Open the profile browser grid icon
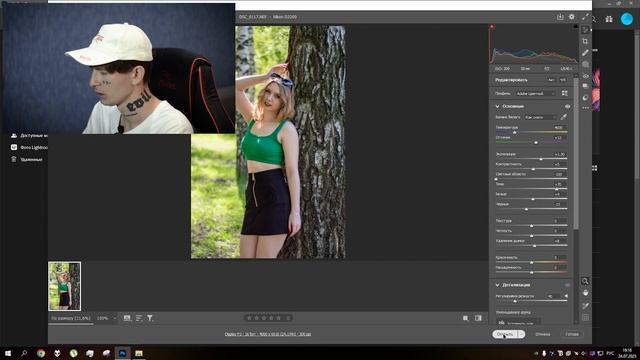Screen dimensions: 640x360 click(x=564, y=93)
